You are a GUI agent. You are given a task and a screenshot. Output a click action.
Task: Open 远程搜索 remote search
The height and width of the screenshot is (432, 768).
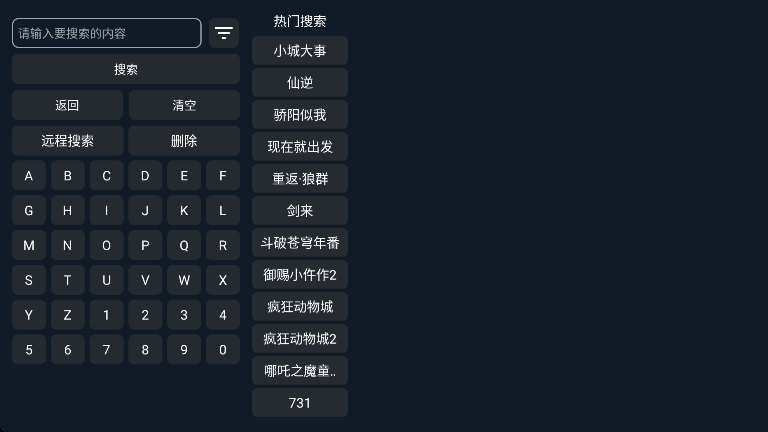pyautogui.click(x=67, y=141)
